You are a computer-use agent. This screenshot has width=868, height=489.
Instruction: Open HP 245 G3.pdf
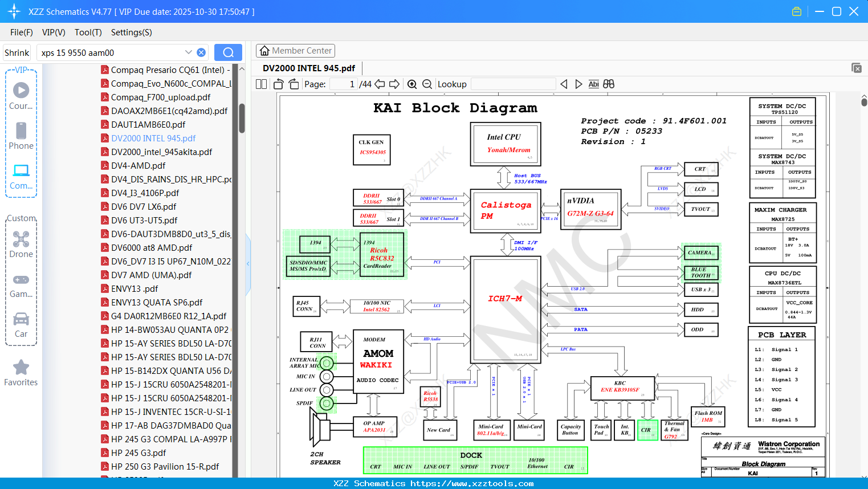[x=134, y=453]
